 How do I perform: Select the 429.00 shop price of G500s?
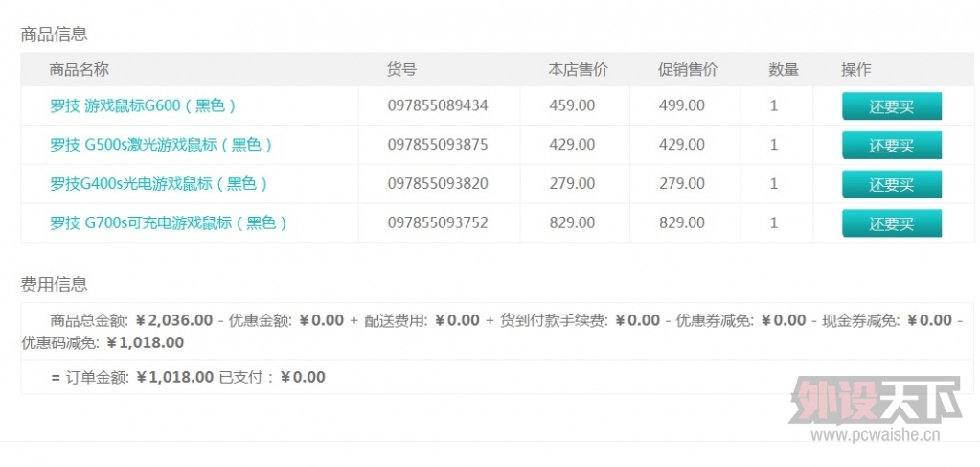(572, 145)
